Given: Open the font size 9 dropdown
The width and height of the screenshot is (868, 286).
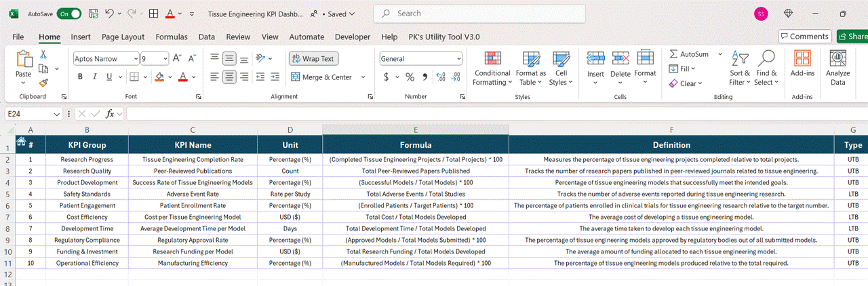Looking at the screenshot, I should [x=164, y=59].
